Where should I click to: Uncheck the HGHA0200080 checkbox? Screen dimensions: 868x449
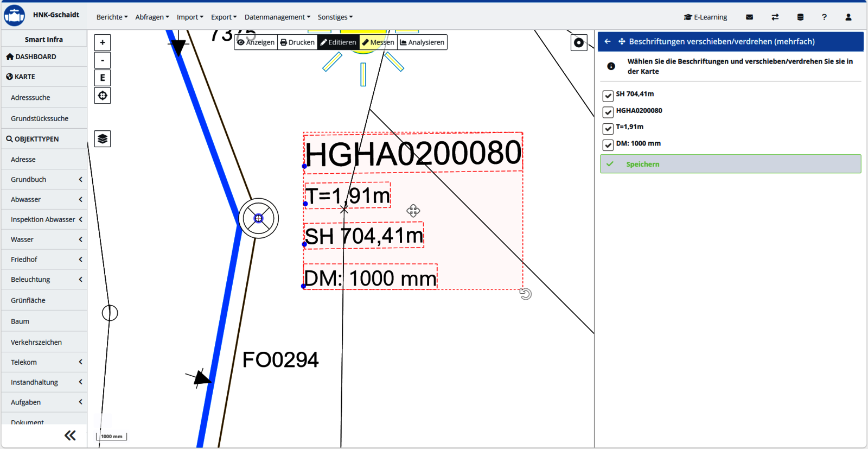coord(608,112)
